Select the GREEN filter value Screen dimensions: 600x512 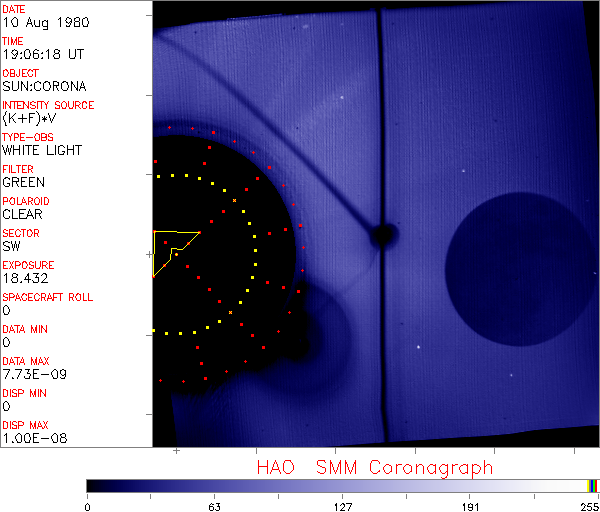[24, 182]
